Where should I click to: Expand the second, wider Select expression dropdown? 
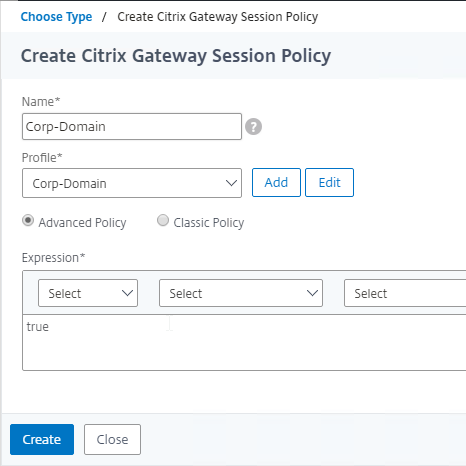(241, 293)
